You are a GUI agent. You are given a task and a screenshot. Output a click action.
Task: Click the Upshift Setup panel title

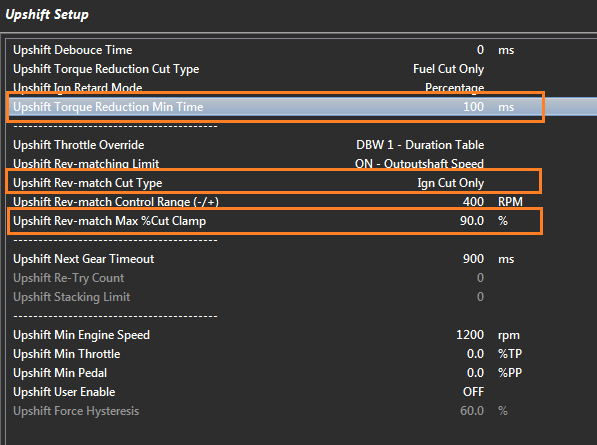coord(47,14)
